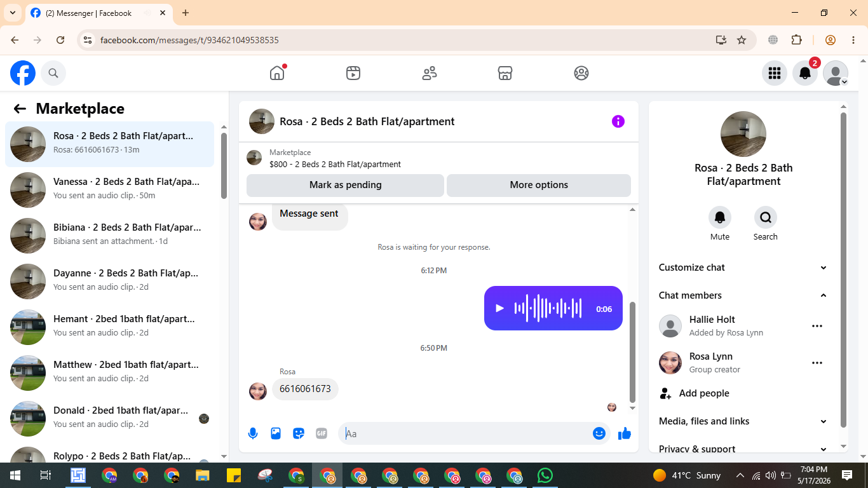Image resolution: width=868 pixels, height=488 pixels.
Task: Expand the Privacy & support section
Action: click(743, 448)
